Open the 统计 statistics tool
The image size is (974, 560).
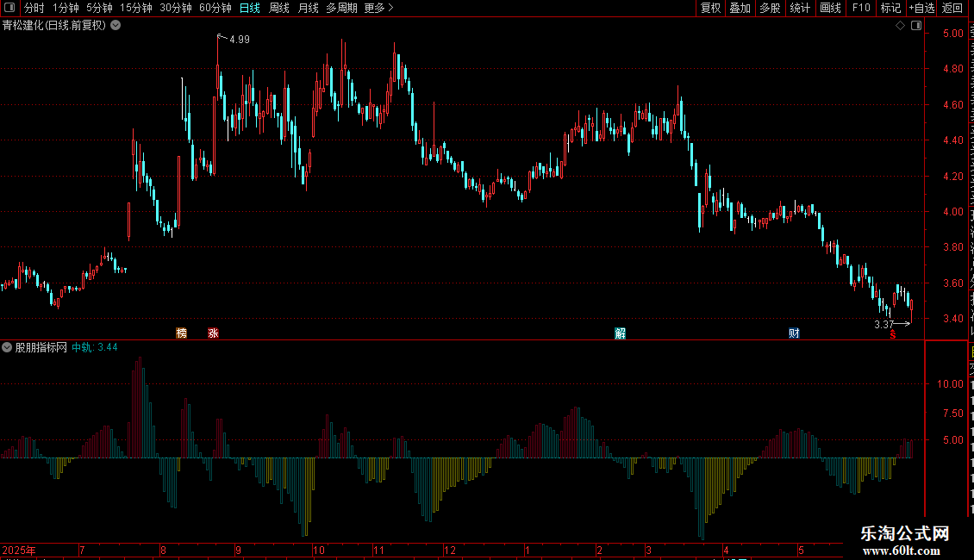coord(799,8)
